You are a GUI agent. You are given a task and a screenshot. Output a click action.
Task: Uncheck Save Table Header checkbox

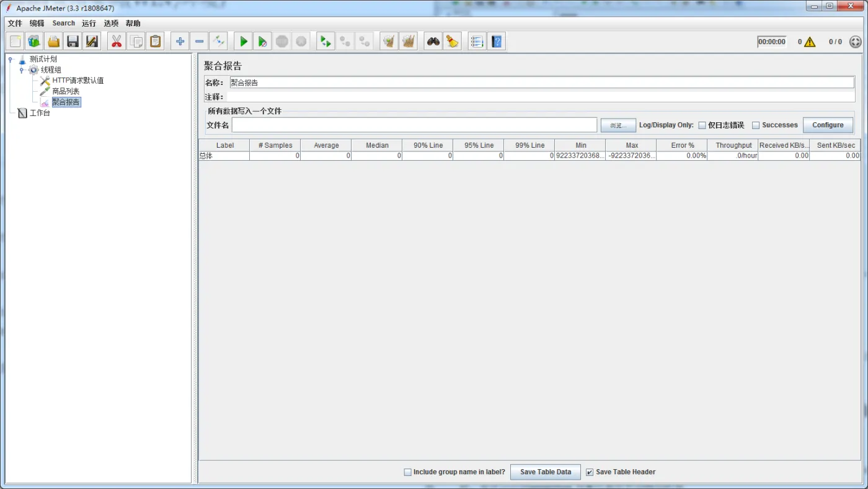590,472
